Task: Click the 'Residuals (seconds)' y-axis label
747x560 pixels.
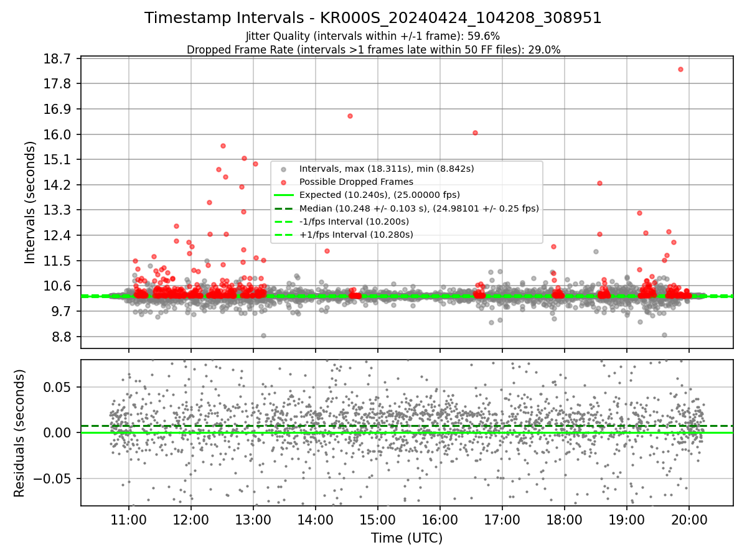Action: [x=19, y=433]
